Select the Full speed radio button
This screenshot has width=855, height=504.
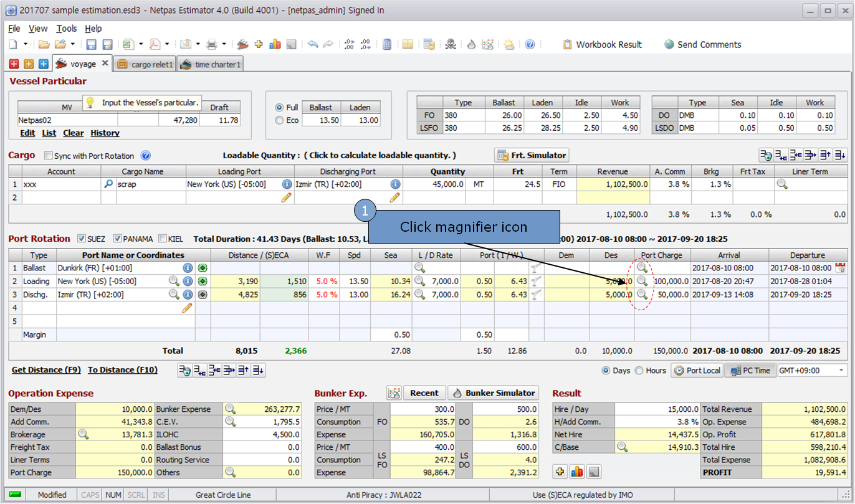coord(279,108)
